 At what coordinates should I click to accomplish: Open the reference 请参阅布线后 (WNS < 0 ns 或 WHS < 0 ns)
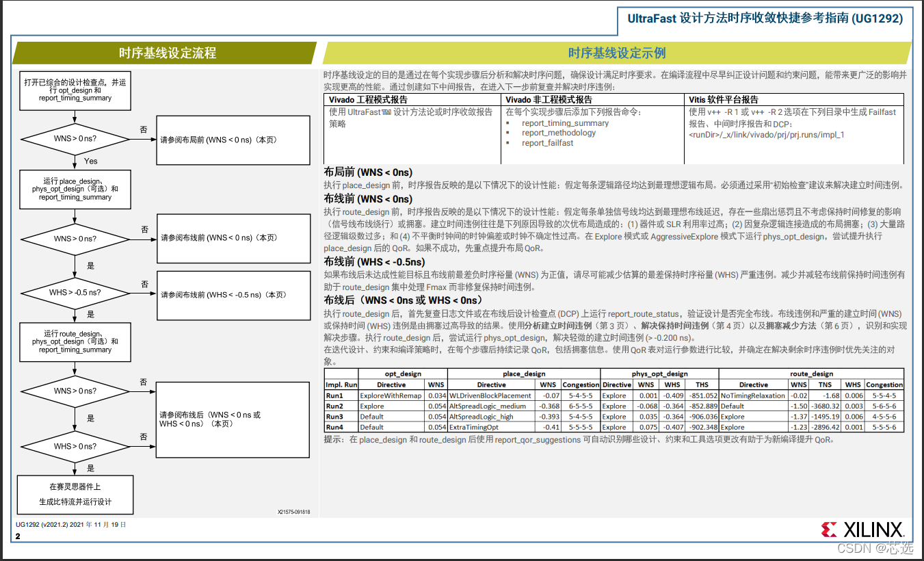[233, 419]
